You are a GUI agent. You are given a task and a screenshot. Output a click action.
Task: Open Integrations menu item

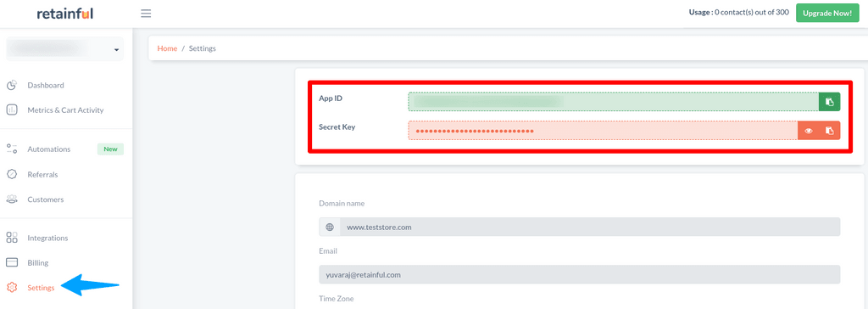pos(47,238)
